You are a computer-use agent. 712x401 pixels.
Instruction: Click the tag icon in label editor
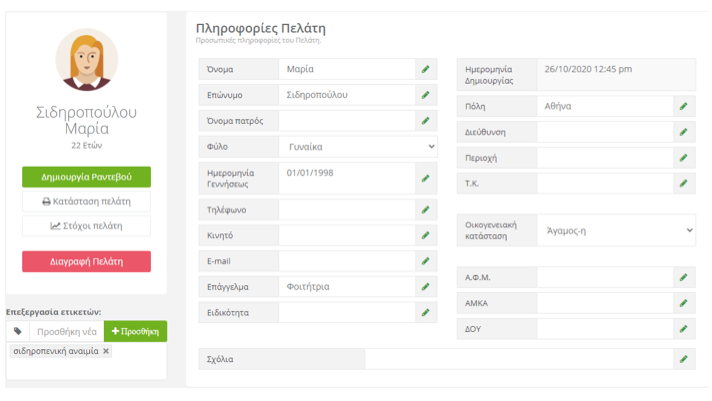click(18, 331)
